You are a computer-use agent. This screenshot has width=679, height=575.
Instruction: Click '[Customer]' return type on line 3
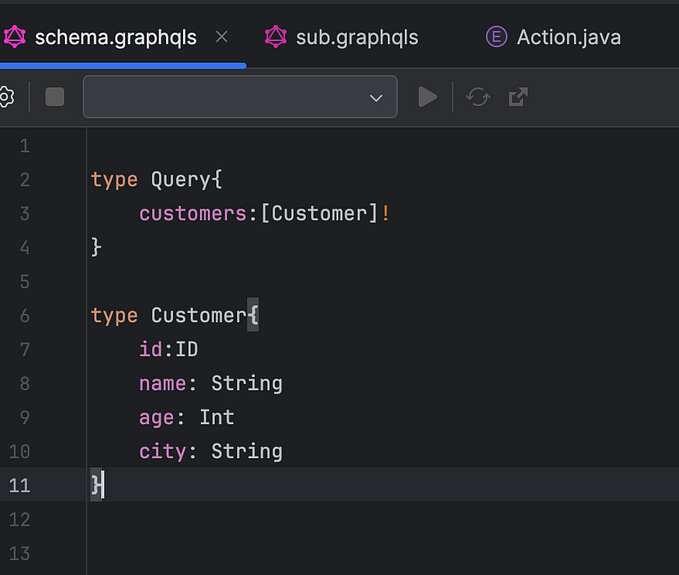[x=320, y=214]
